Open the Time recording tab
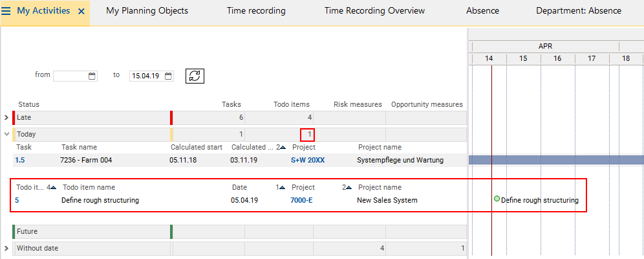The width and height of the screenshot is (644, 259). tap(256, 11)
